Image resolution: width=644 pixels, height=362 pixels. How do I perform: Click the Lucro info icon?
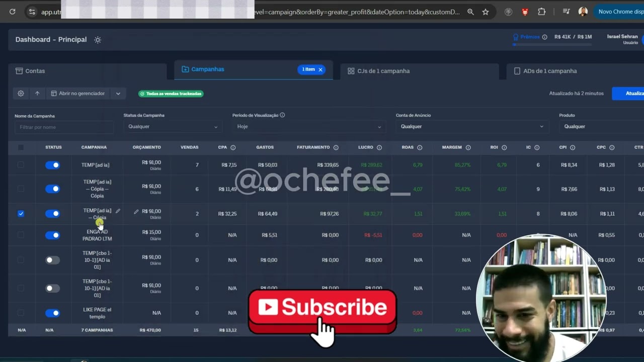pyautogui.click(x=379, y=147)
